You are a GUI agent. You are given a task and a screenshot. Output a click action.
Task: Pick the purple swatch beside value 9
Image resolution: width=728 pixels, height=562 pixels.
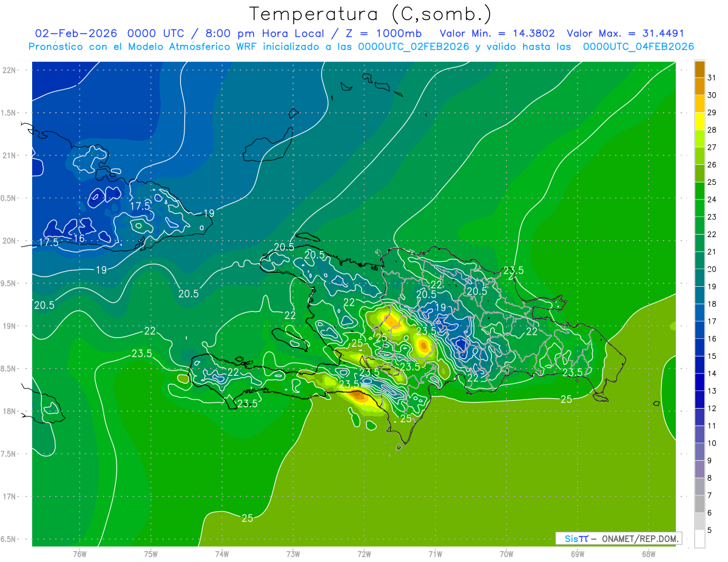699,470
